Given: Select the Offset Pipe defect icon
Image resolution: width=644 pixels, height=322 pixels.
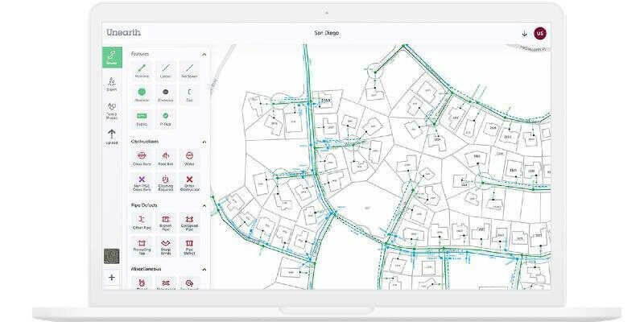Looking at the screenshot, I should (x=142, y=222).
